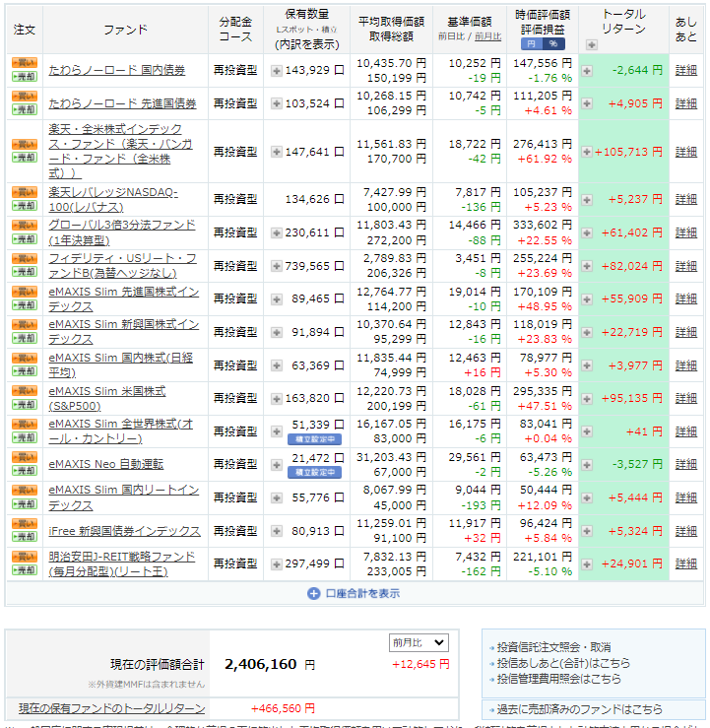Sell button for eMAXIS Slim 全世界株式

[25, 437]
